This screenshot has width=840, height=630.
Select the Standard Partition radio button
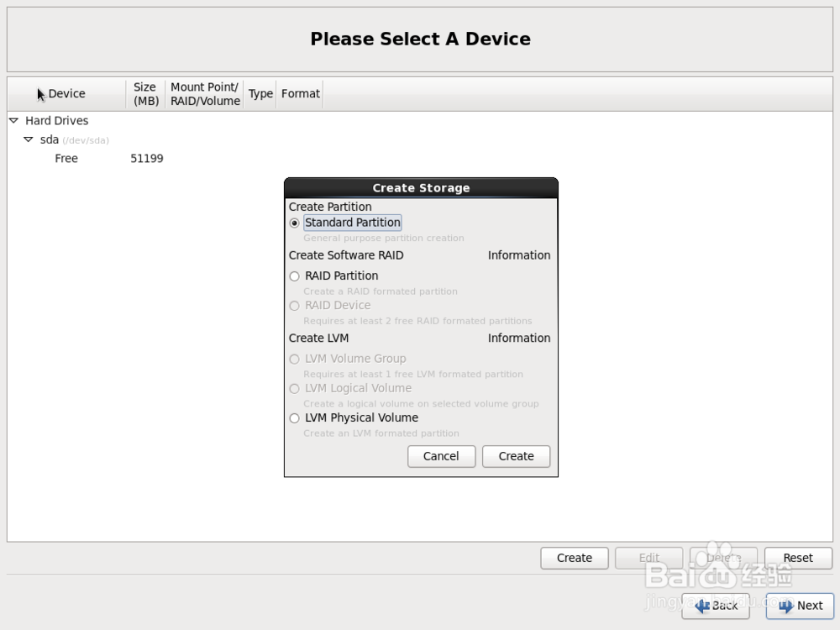point(294,223)
